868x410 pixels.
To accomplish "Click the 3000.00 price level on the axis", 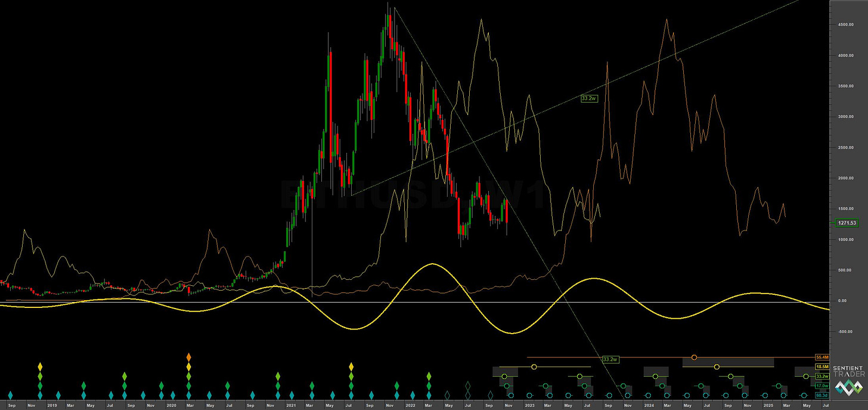I will (x=846, y=116).
